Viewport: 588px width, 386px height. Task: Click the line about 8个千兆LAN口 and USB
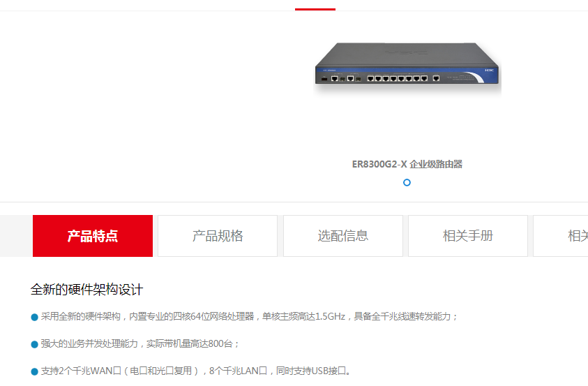pos(197,371)
